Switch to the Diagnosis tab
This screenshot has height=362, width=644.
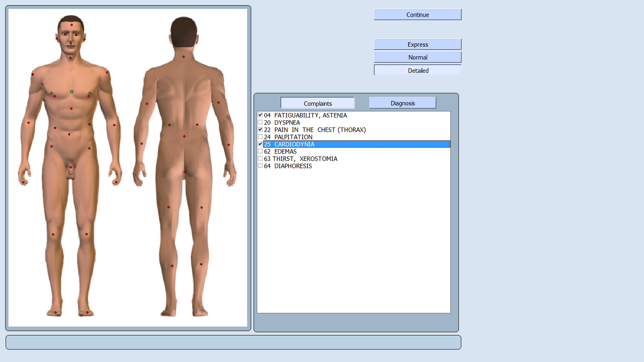pos(402,103)
